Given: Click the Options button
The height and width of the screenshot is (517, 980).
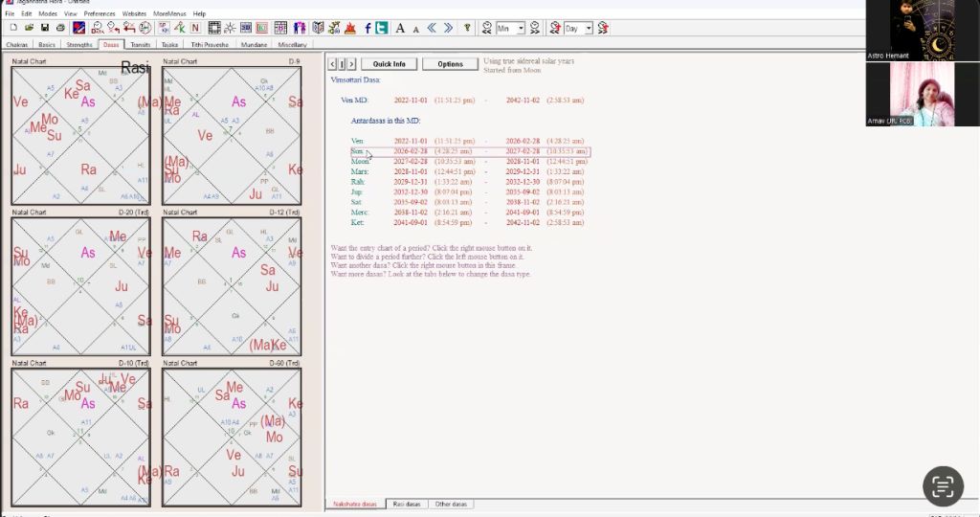Looking at the screenshot, I should pyautogui.click(x=450, y=64).
